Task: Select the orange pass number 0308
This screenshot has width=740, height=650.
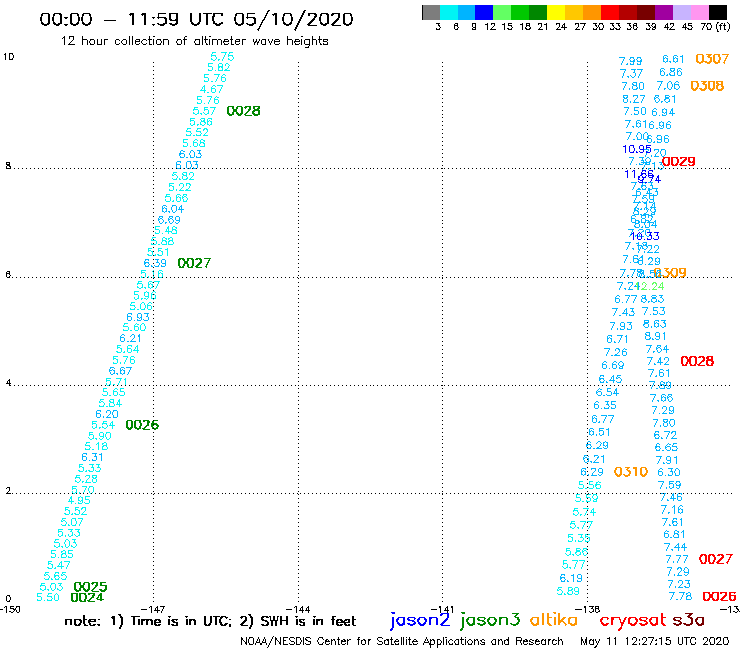Action: pos(707,86)
